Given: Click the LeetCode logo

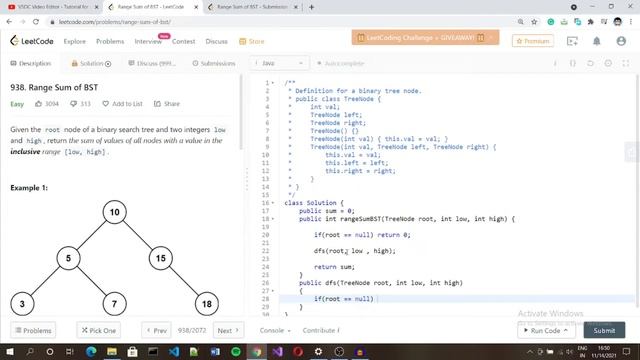Looking at the screenshot, I should point(31,41).
